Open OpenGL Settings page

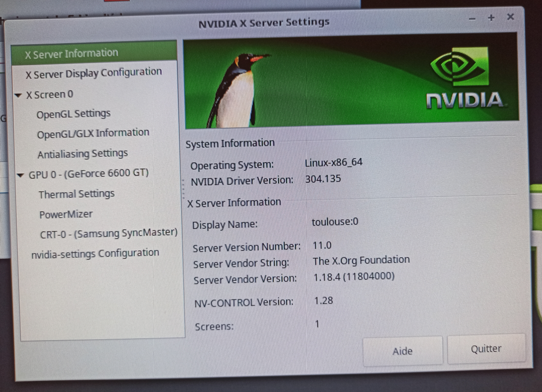pos(74,114)
